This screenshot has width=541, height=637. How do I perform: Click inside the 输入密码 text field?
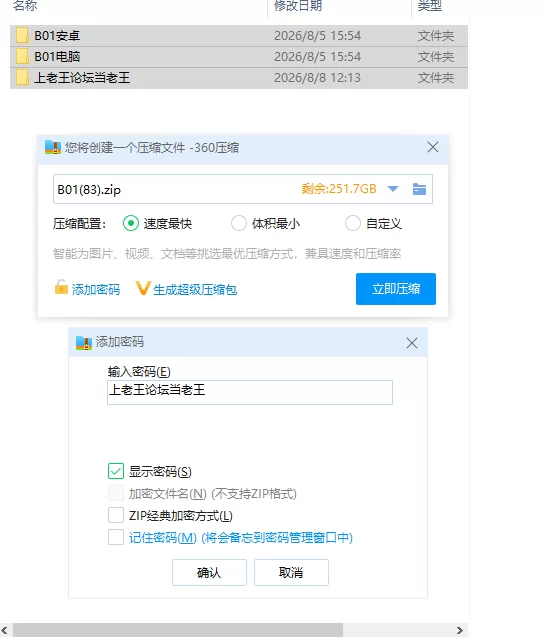click(250, 392)
